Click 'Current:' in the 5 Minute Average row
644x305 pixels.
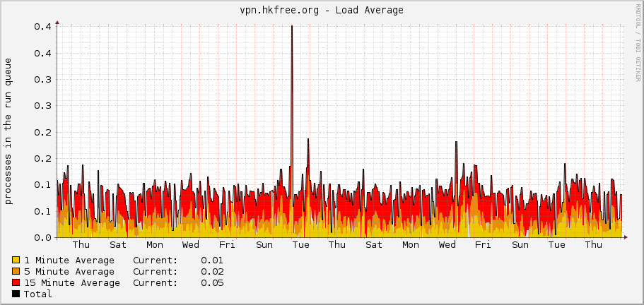pos(156,272)
